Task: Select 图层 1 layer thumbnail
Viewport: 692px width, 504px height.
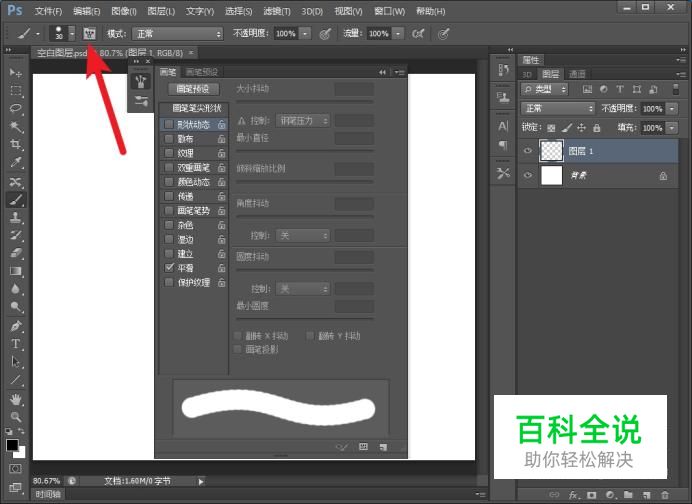Action: [551, 151]
